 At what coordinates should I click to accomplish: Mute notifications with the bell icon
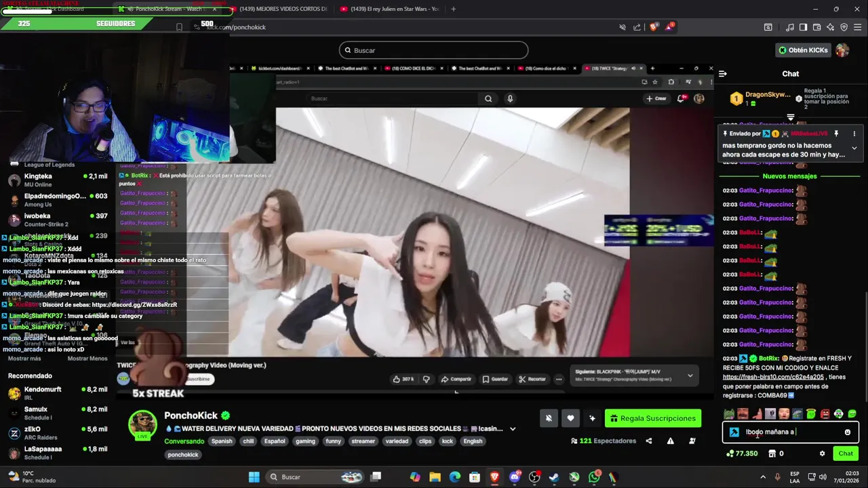click(x=549, y=418)
